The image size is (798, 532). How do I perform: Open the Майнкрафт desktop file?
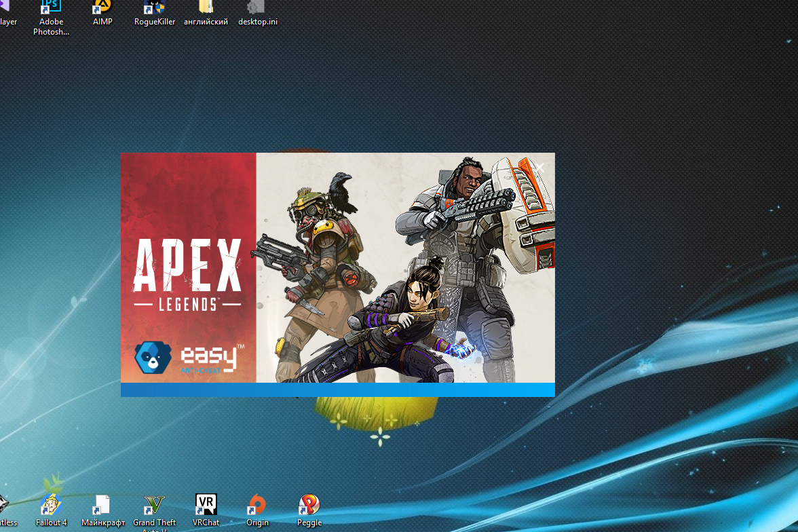coord(103,510)
